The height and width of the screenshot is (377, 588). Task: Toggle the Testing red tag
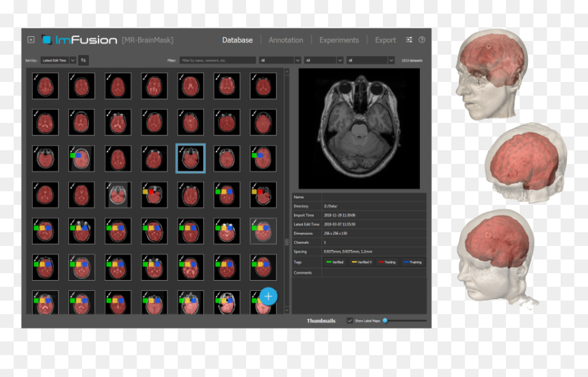tap(388, 262)
